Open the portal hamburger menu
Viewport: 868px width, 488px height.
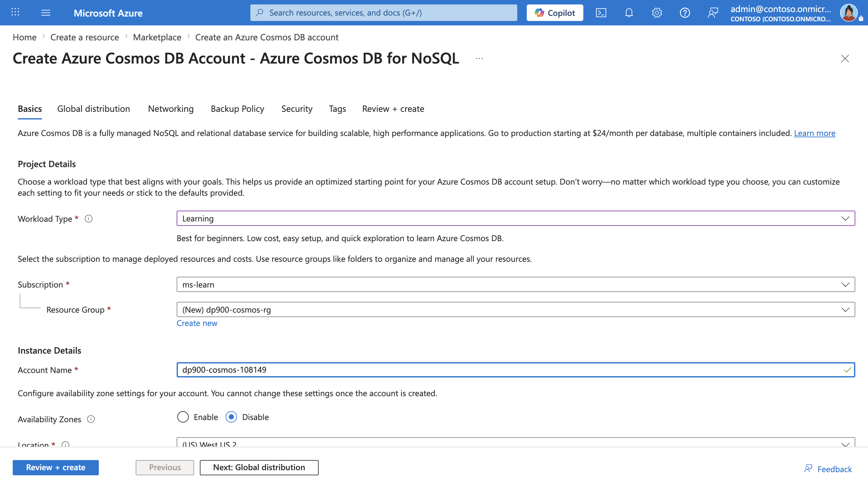pos(45,13)
